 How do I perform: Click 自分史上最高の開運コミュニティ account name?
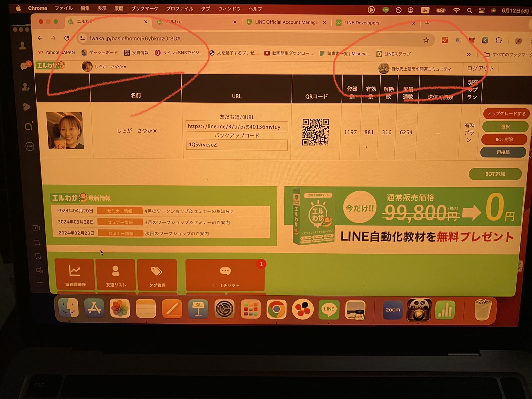coord(421,69)
